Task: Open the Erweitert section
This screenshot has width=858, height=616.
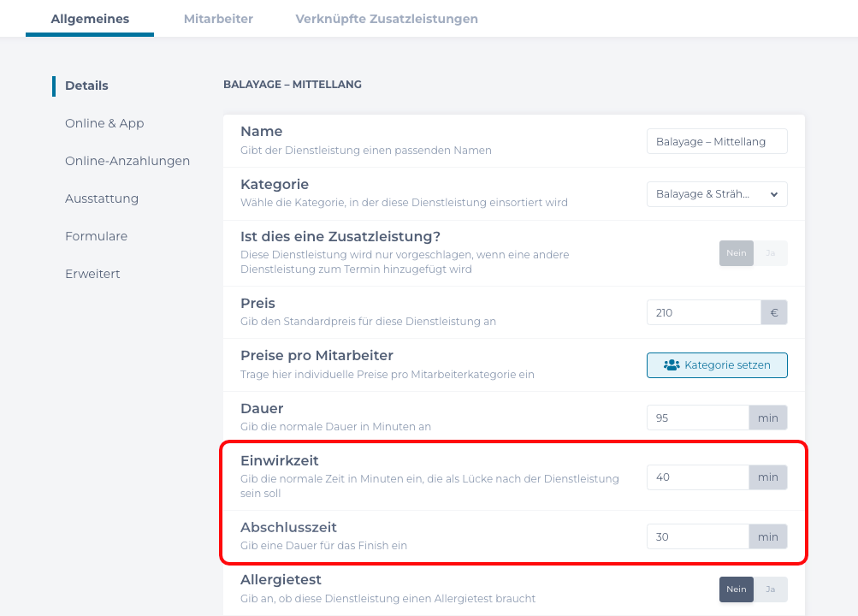Action: click(x=92, y=274)
